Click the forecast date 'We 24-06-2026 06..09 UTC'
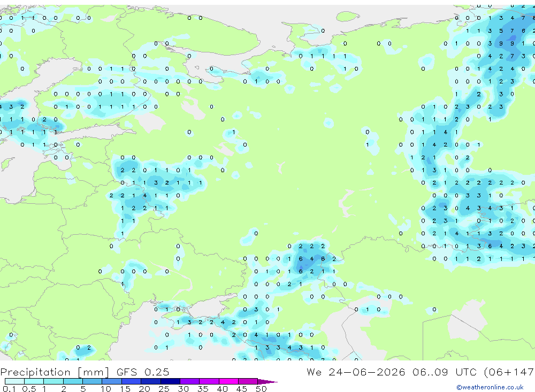The image size is (535, 392). click(392, 372)
